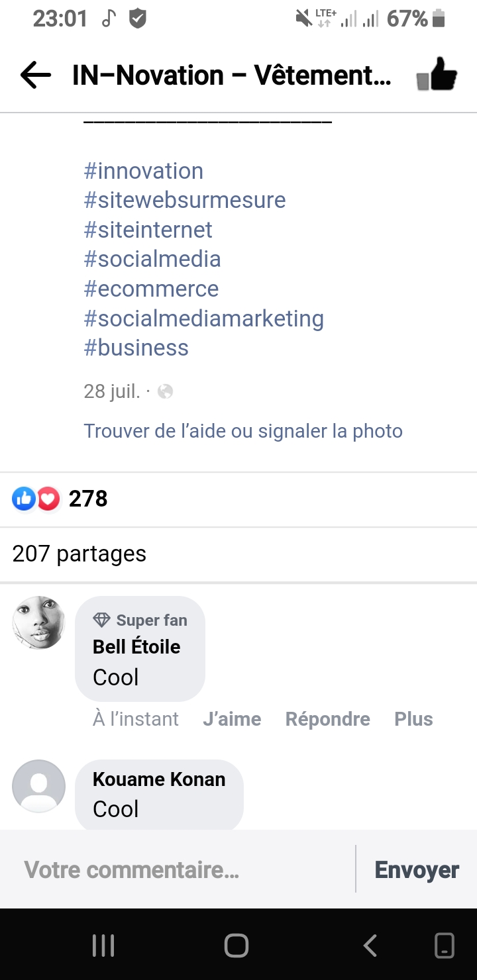Like Bell Étoile's comment with J'aime
477x980 pixels.
[232, 719]
